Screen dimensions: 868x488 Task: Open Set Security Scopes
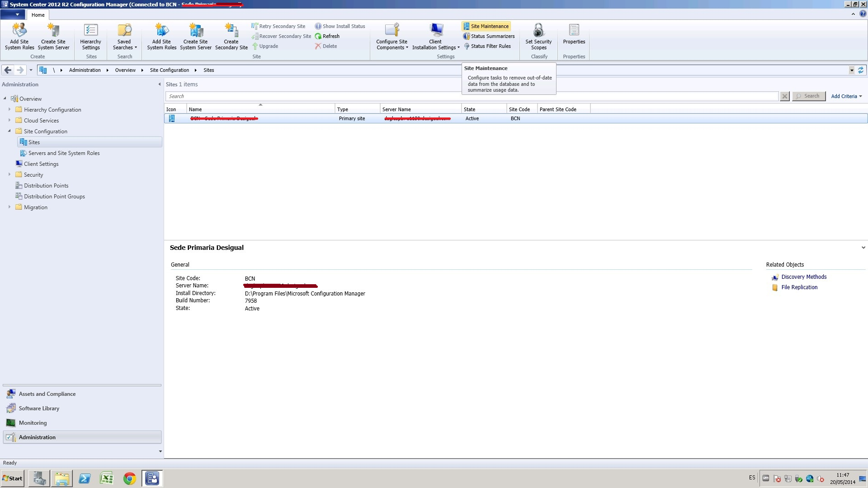[x=538, y=36]
